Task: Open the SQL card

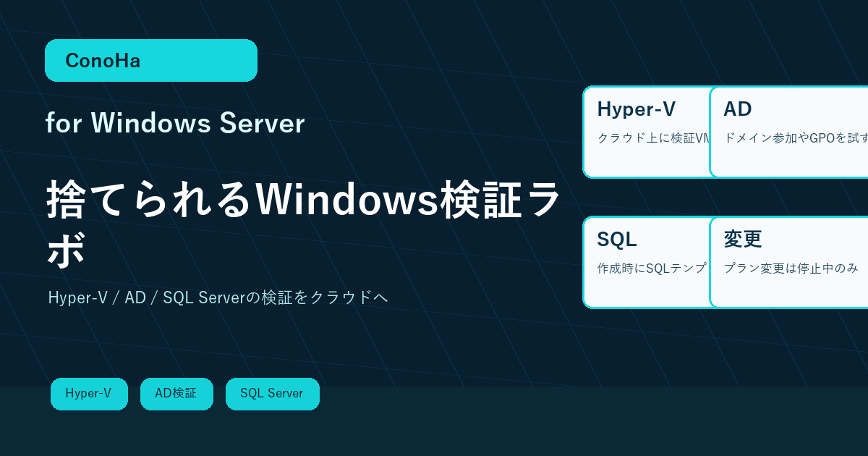Action: (x=647, y=262)
